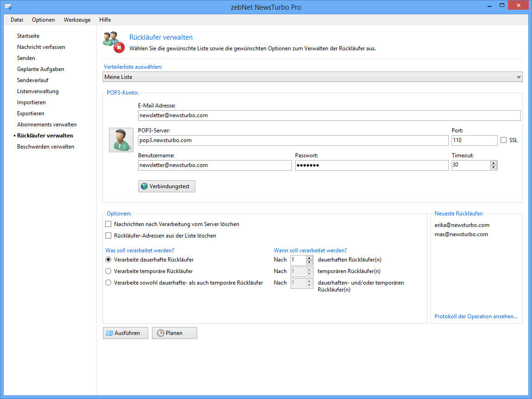This screenshot has width=532, height=399.
Task: Expand the Verteilerliste dropdown showing Meine Liste
Action: [x=313, y=77]
